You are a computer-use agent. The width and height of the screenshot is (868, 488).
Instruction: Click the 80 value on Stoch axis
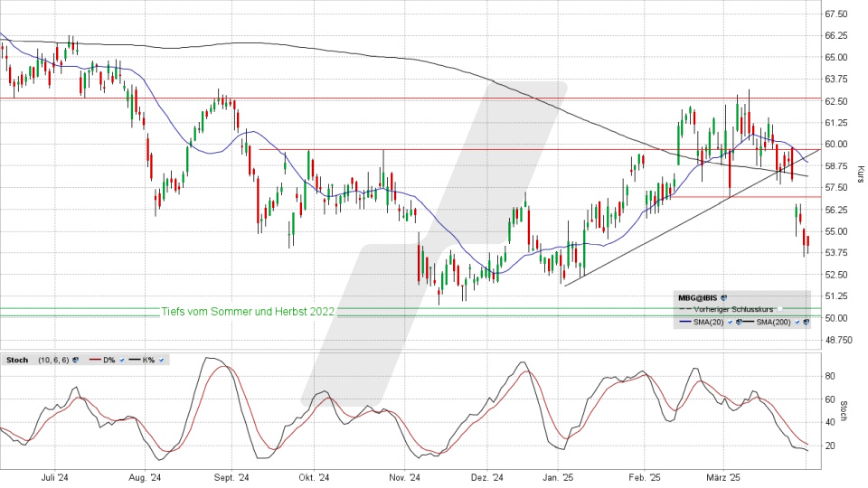click(x=830, y=376)
